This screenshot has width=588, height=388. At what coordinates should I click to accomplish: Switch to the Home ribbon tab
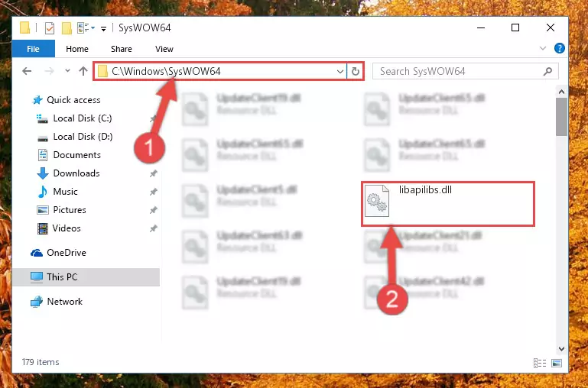(x=77, y=49)
